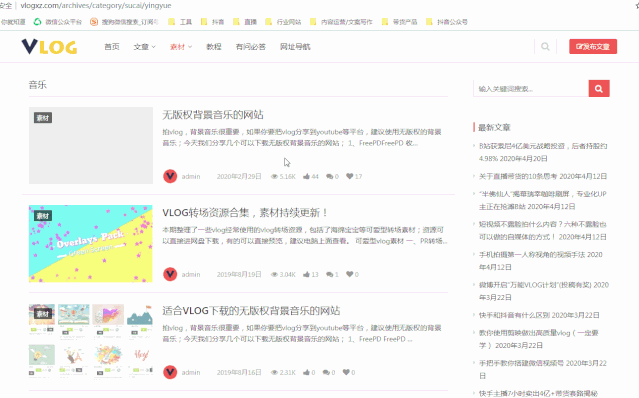This screenshot has height=398, width=639.
Task: Open the 网址导航 nav item
Action: (x=295, y=47)
